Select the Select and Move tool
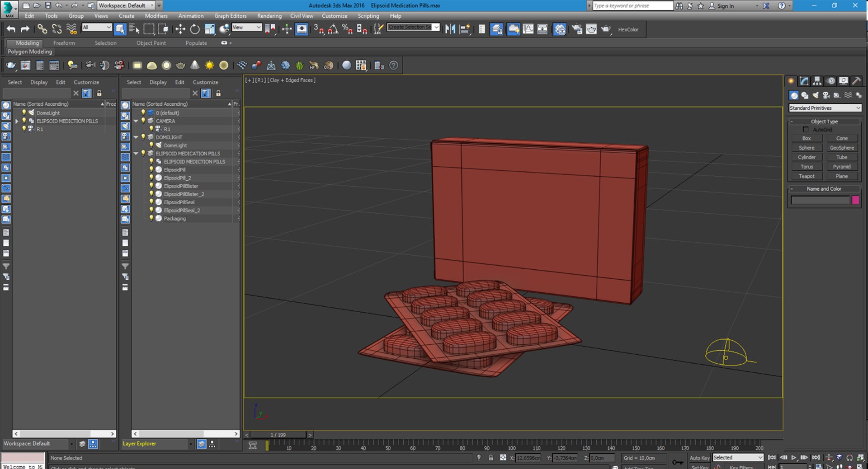The height and width of the screenshot is (469, 868). [x=180, y=29]
